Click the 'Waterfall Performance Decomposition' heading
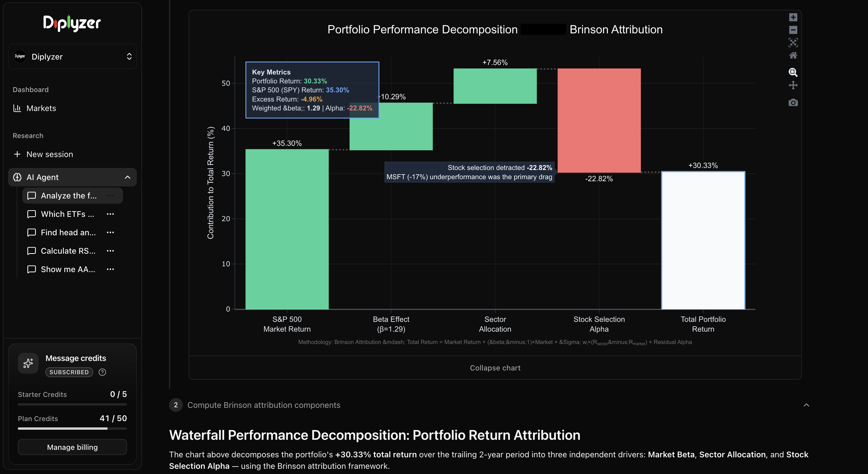The width and height of the screenshot is (868, 474). tap(375, 435)
